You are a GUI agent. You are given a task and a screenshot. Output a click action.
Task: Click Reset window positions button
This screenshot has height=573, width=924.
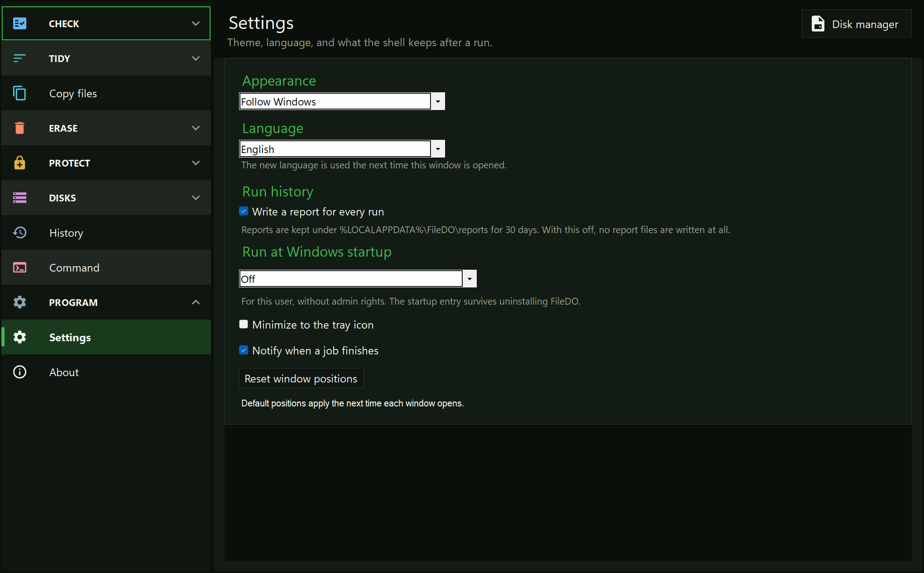click(x=302, y=378)
